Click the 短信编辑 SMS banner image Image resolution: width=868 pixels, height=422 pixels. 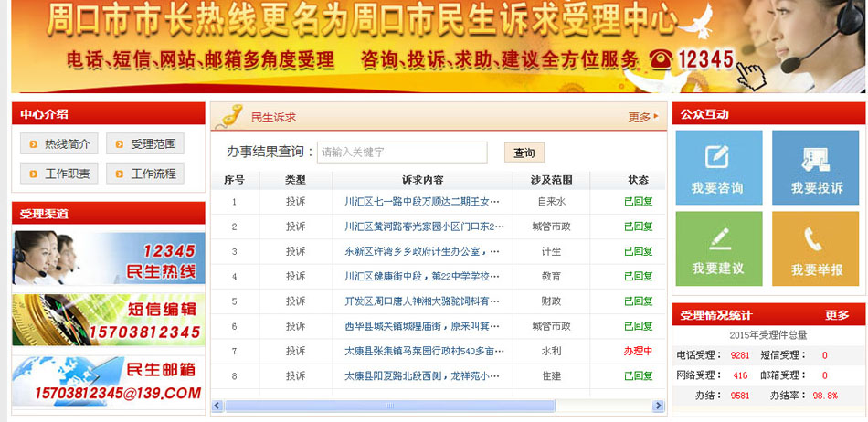(x=109, y=320)
